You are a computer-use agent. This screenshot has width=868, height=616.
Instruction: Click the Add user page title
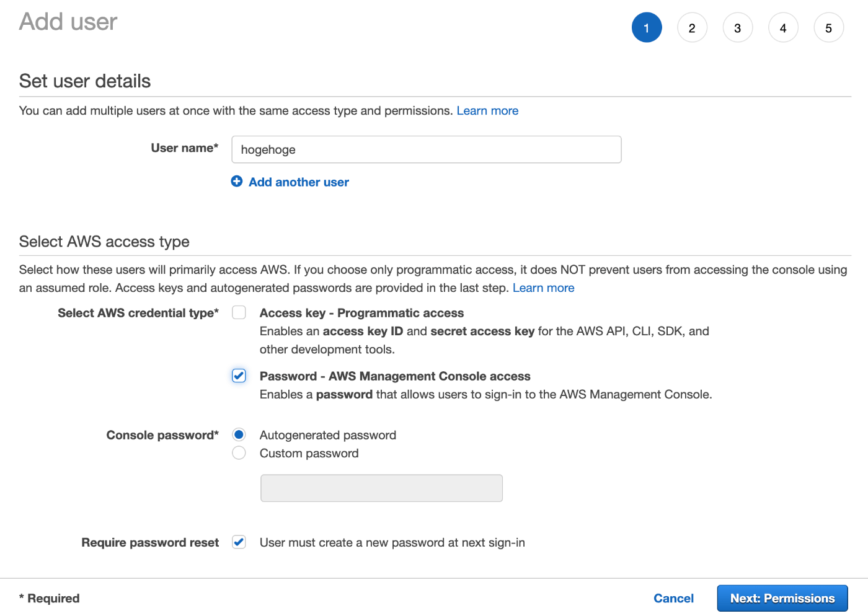(x=68, y=22)
